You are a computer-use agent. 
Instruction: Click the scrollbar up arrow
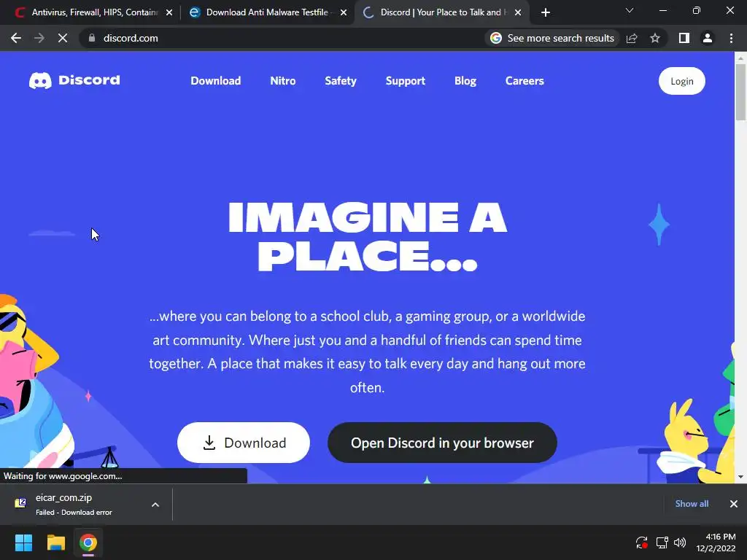[740, 58]
